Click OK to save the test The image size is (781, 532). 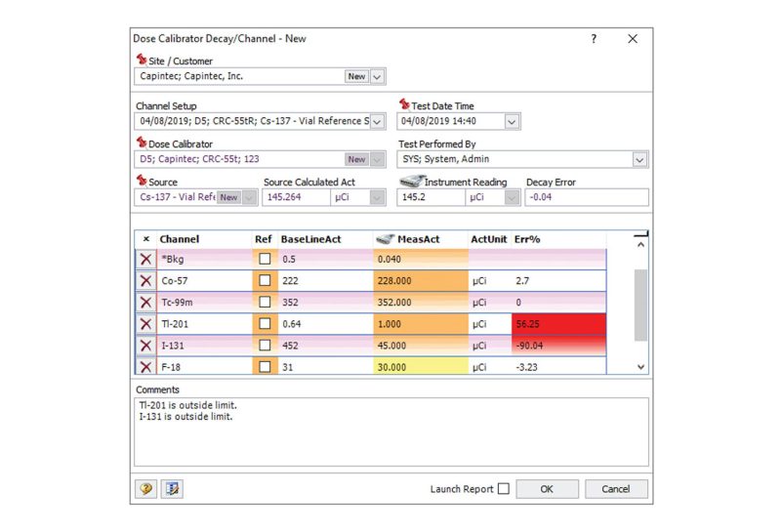click(547, 489)
